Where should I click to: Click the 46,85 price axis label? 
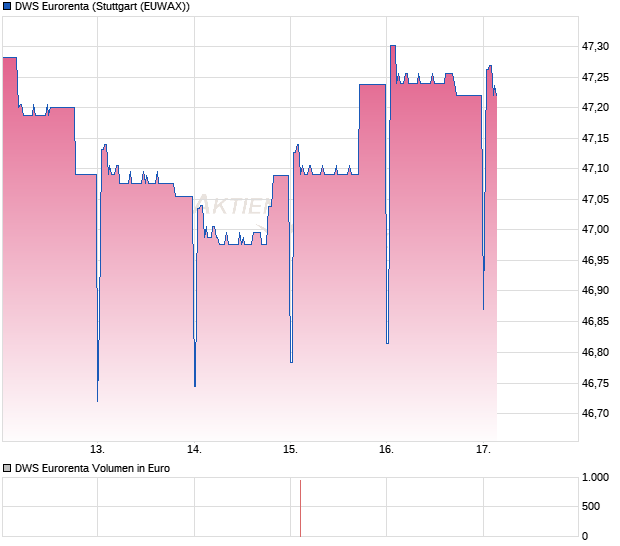click(x=595, y=321)
